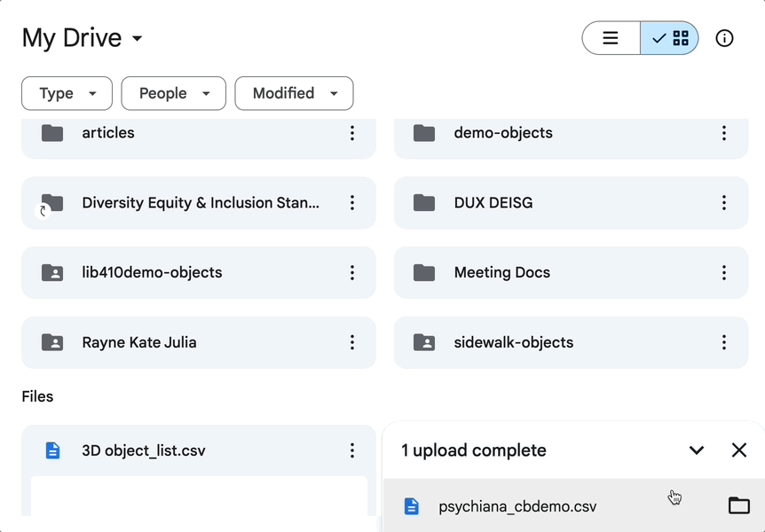Open the view details info icon
Viewport: 765px width, 532px height.
point(724,39)
